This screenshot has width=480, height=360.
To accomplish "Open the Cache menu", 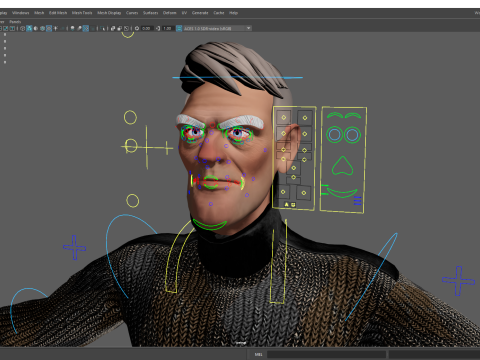I will [x=219, y=13].
